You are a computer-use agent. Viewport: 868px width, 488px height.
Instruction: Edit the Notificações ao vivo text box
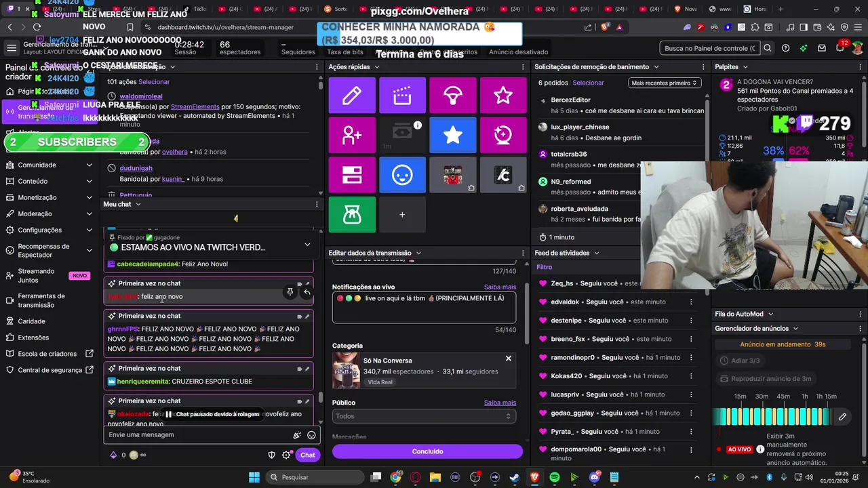pos(424,308)
